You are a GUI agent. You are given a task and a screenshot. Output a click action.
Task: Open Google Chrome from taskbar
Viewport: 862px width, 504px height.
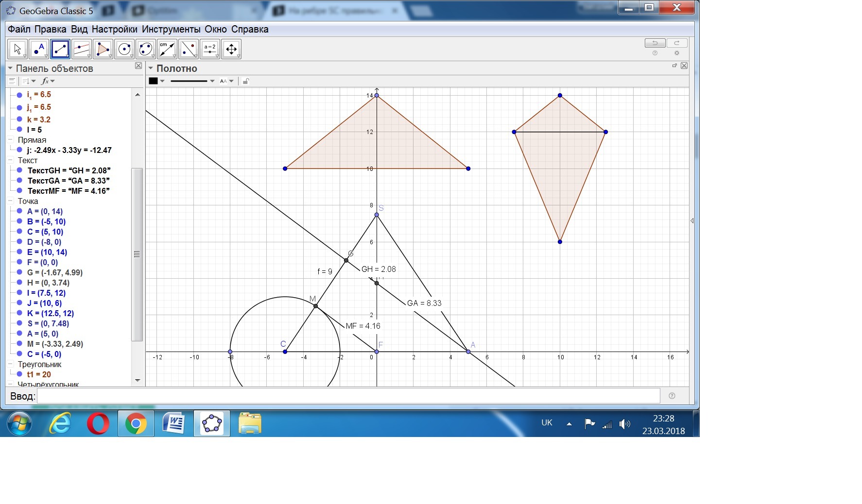(136, 424)
